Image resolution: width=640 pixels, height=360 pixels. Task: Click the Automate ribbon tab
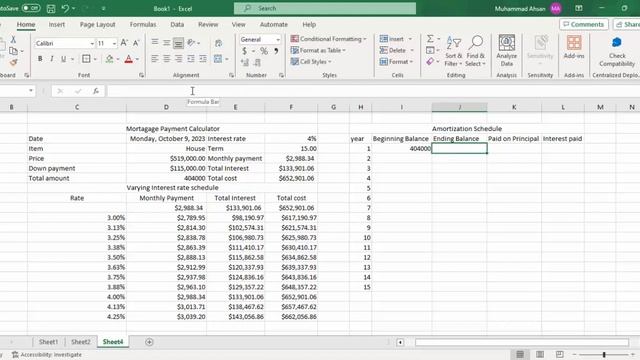tap(274, 24)
